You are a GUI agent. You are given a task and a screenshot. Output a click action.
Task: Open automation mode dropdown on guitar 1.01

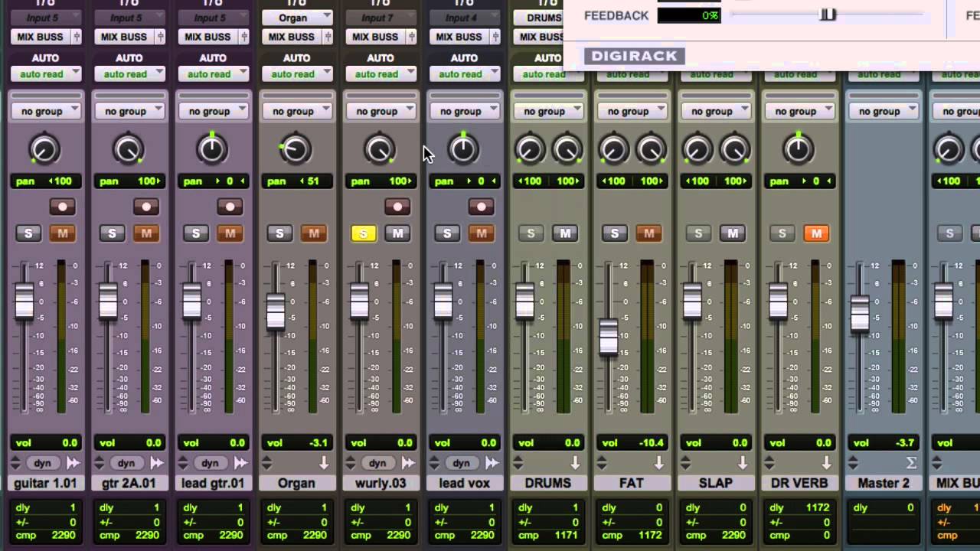45,74
